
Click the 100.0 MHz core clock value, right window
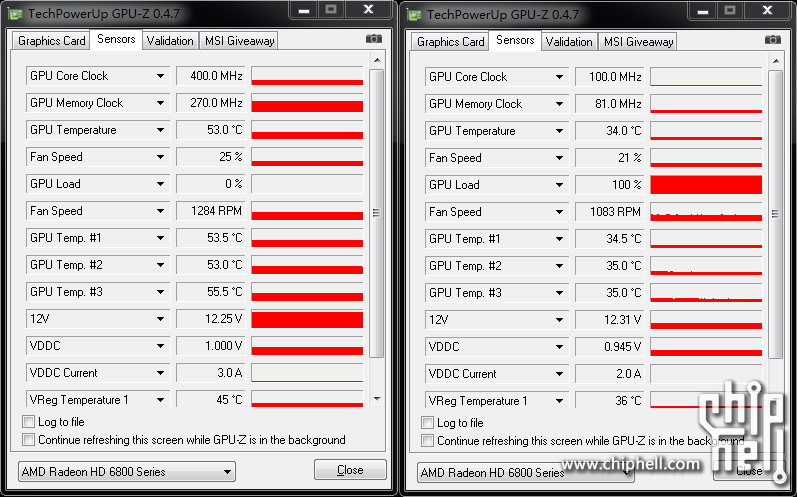[x=609, y=77]
